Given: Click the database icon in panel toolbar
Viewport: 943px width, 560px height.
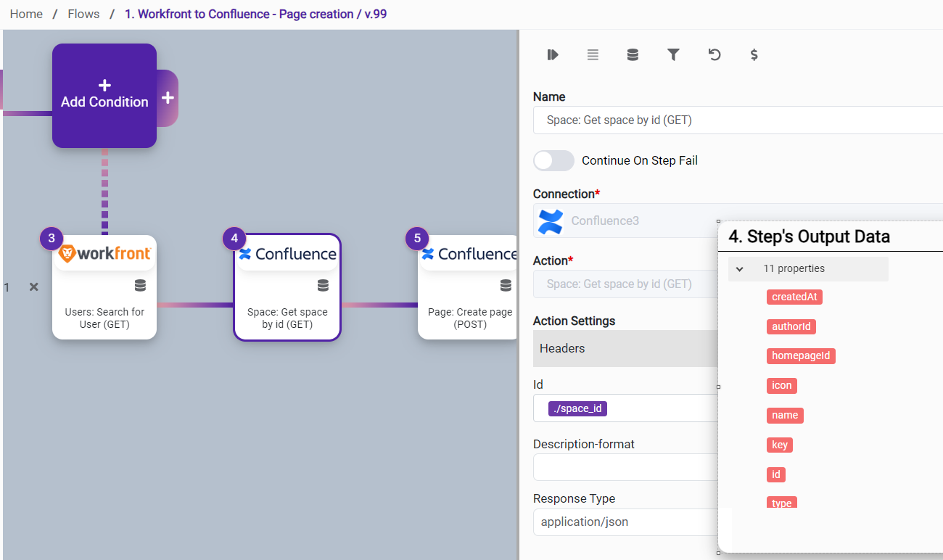Looking at the screenshot, I should pos(633,54).
